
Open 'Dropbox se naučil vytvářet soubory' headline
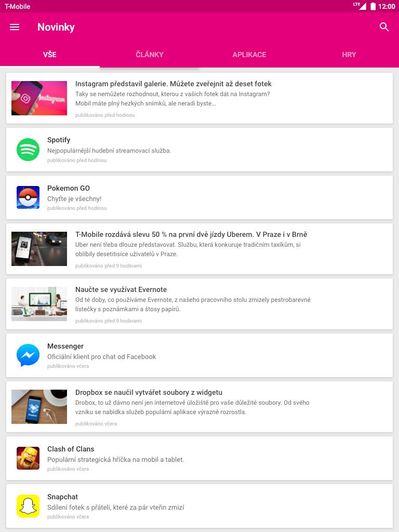pyautogui.click(x=149, y=393)
